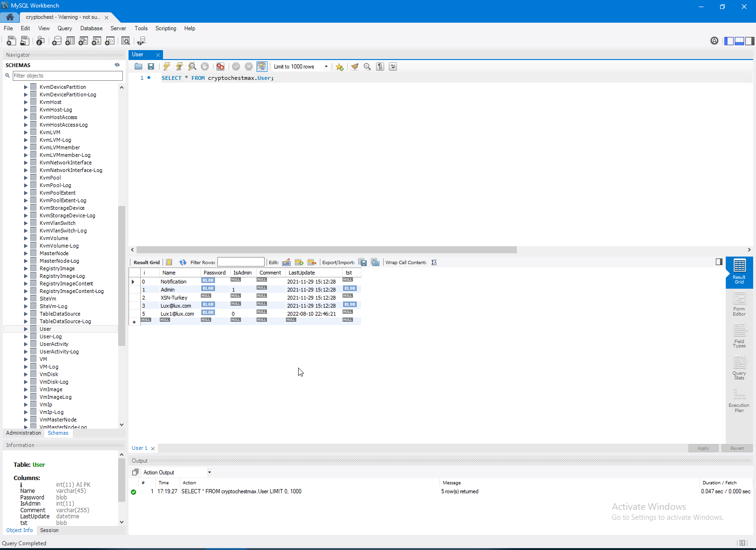Select the RegistryImage table in the tree

tap(57, 268)
